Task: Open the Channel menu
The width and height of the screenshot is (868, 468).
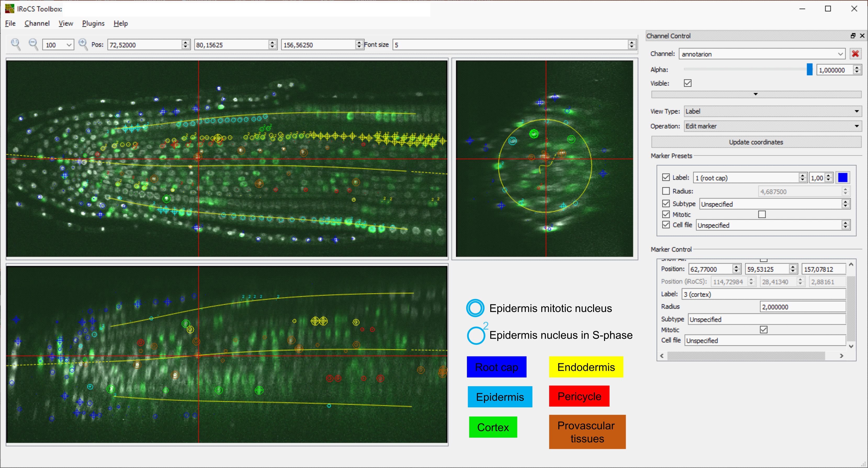Action: [x=37, y=23]
